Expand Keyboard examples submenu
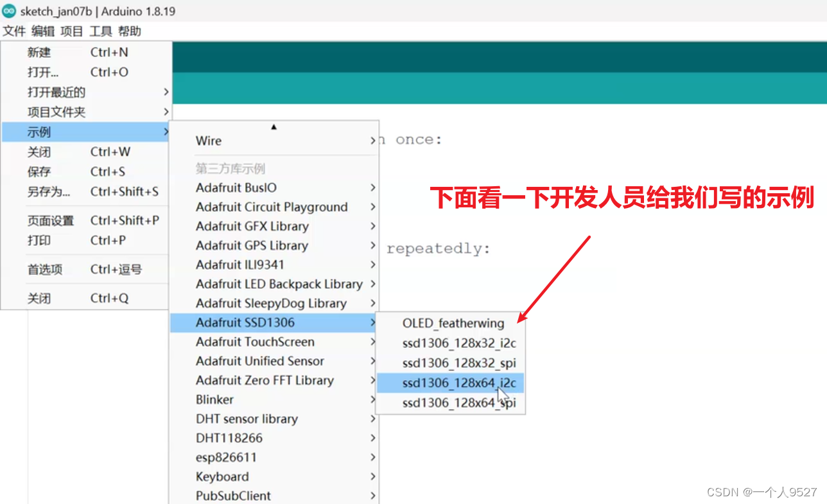Image resolution: width=827 pixels, height=504 pixels. [274, 477]
